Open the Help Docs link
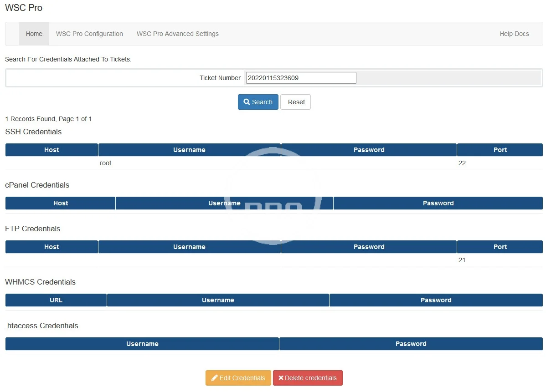 [514, 34]
